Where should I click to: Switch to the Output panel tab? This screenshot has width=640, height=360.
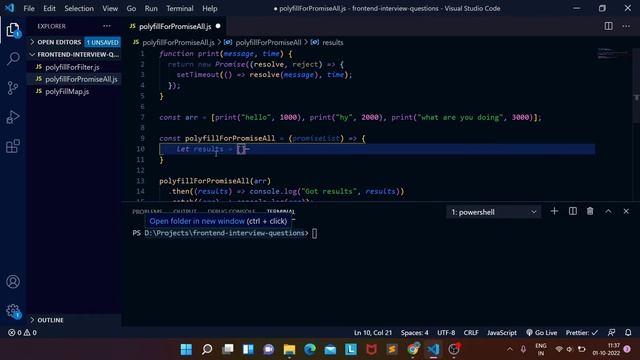pos(185,211)
